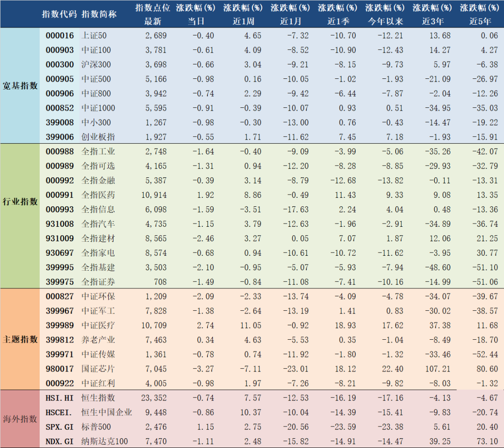The height and width of the screenshot is (448, 504).
Task: Select 中证1000 3-year value -34.95
Action: point(438,108)
